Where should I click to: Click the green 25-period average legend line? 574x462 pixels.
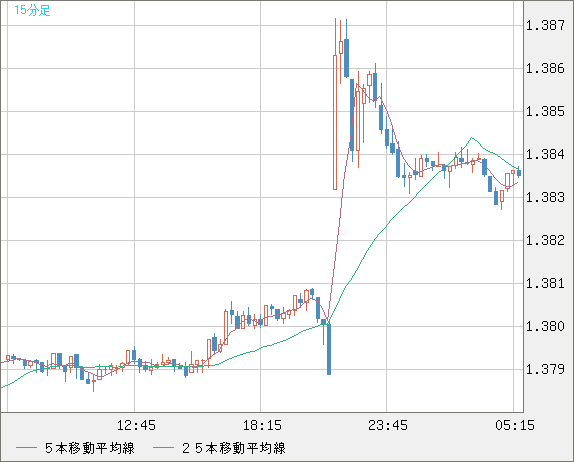pos(164,448)
